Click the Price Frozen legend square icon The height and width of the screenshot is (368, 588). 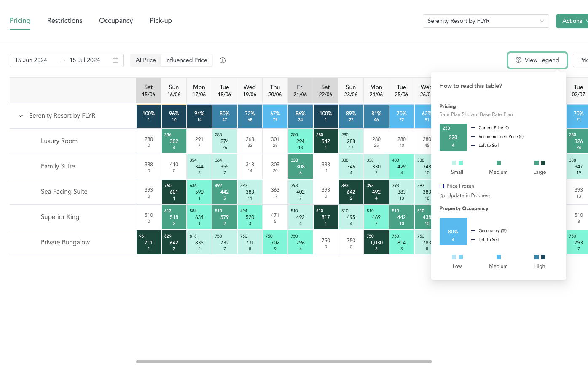pyautogui.click(x=442, y=186)
